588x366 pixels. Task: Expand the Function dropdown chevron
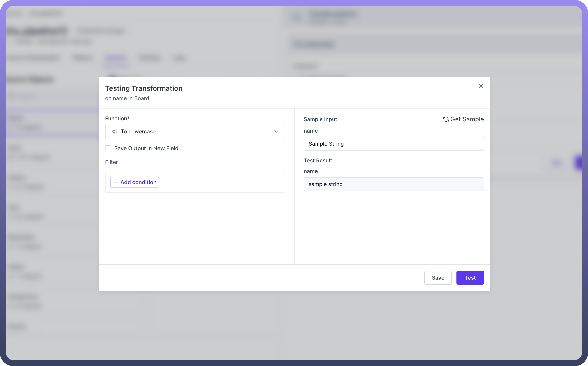pyautogui.click(x=276, y=131)
